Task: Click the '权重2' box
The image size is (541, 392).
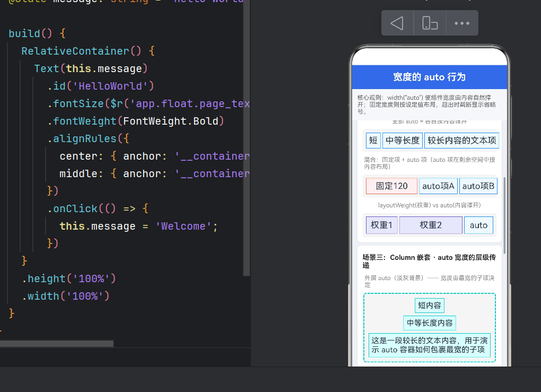Action: pos(431,225)
